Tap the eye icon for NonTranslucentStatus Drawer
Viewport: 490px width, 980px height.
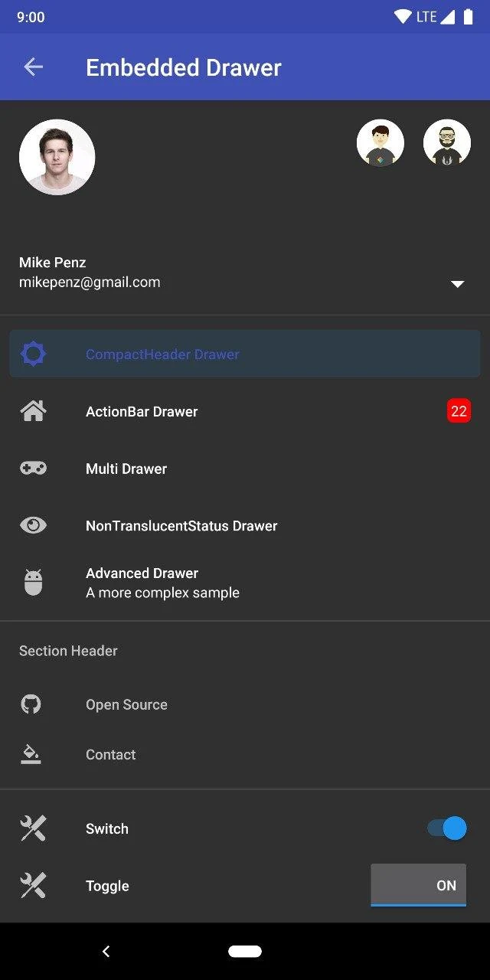pos(33,525)
